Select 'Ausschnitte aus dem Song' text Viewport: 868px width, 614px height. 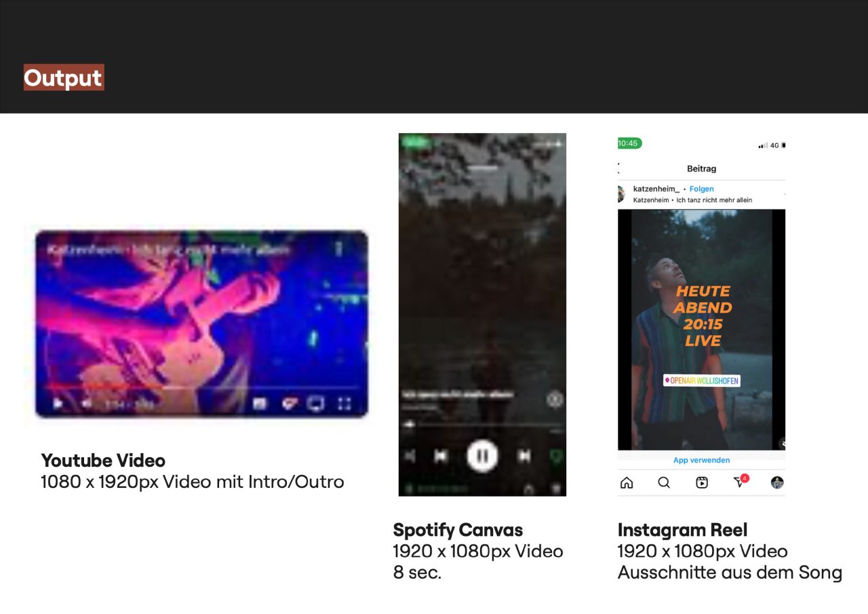tap(730, 573)
